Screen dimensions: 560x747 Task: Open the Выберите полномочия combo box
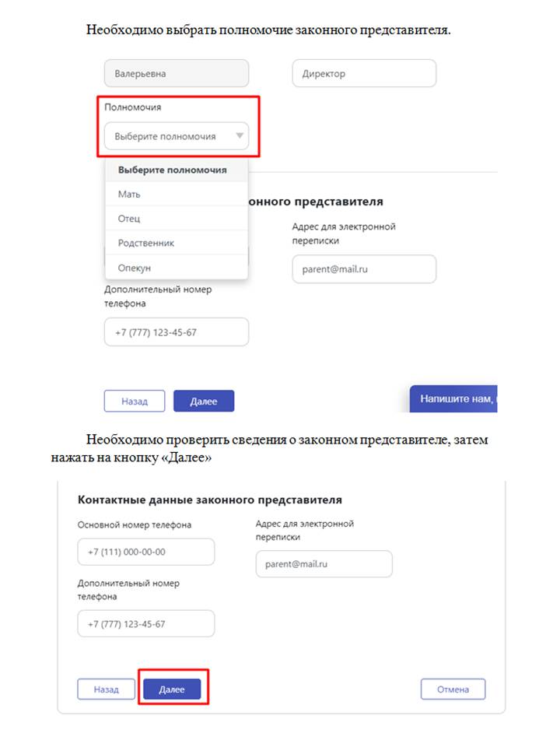tap(176, 136)
